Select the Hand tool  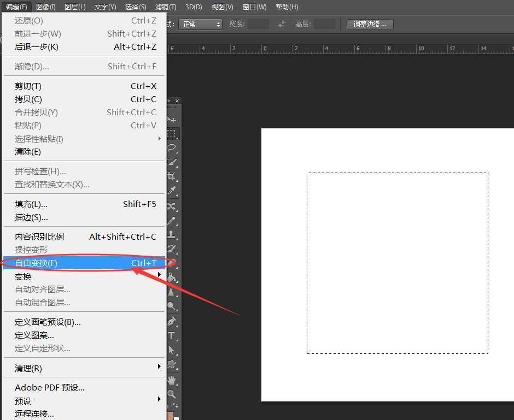pyautogui.click(x=173, y=380)
